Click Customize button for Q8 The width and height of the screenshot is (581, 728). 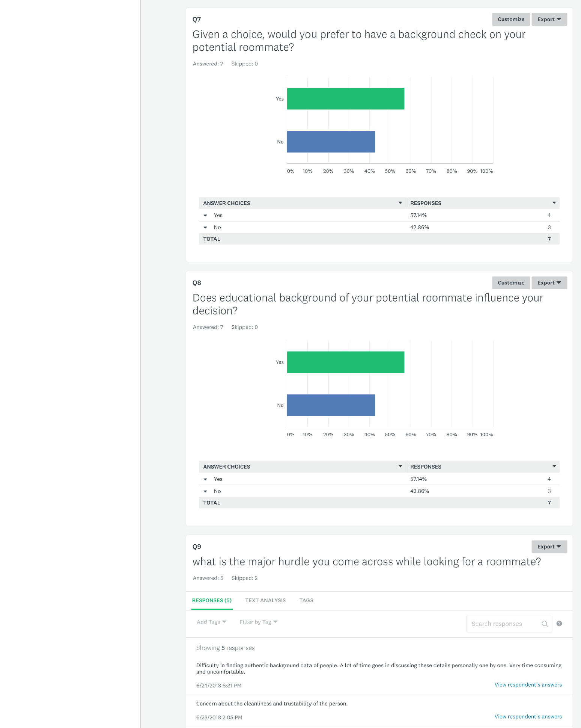[x=511, y=283]
